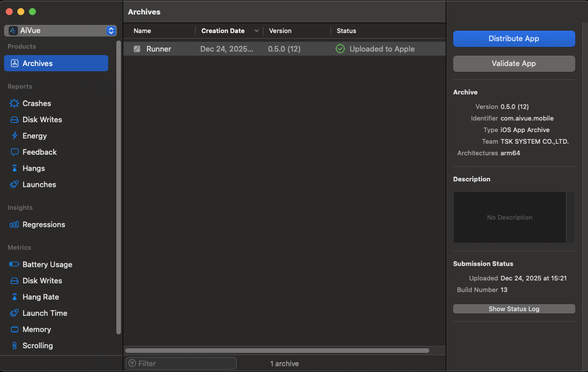Click the Dec 24, 2025 creation date cell
Image resolution: width=588 pixels, height=372 pixels.
[x=226, y=49]
